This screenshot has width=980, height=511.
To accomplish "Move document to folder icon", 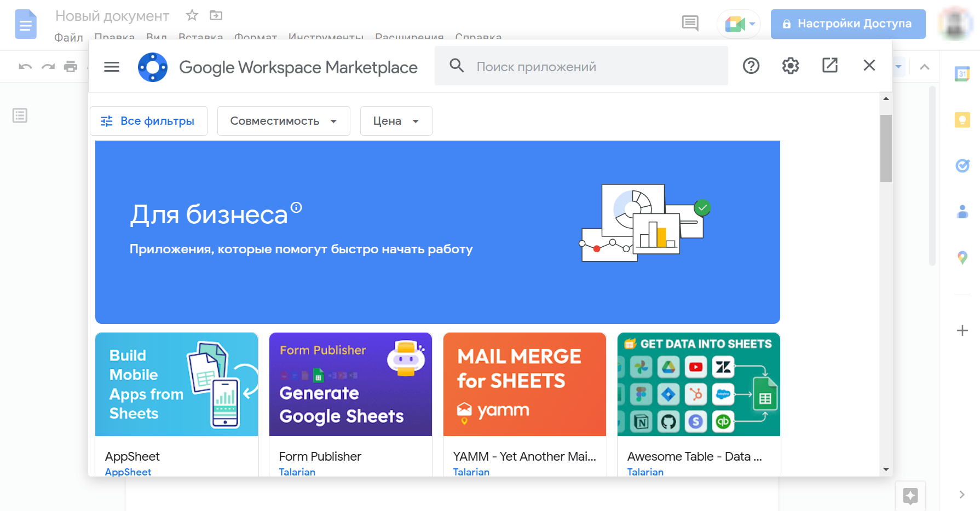I will pos(216,15).
